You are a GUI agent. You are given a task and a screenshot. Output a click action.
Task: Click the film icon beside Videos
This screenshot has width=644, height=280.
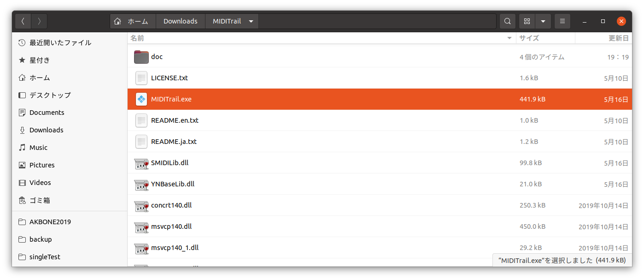tap(22, 183)
